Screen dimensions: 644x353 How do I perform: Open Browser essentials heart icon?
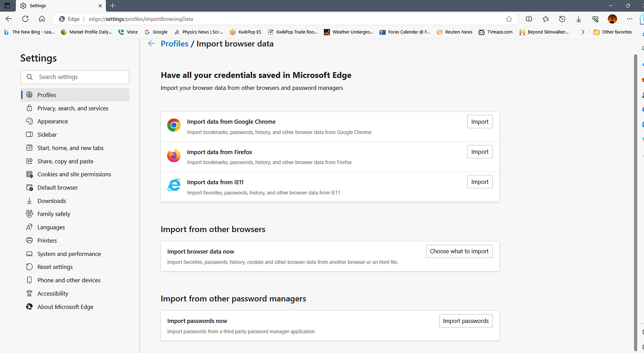[x=595, y=19]
